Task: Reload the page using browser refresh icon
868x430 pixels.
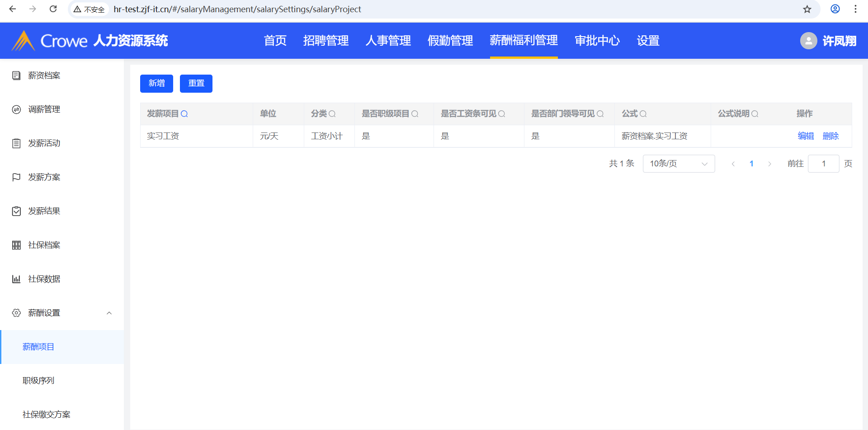Action: pos(53,9)
